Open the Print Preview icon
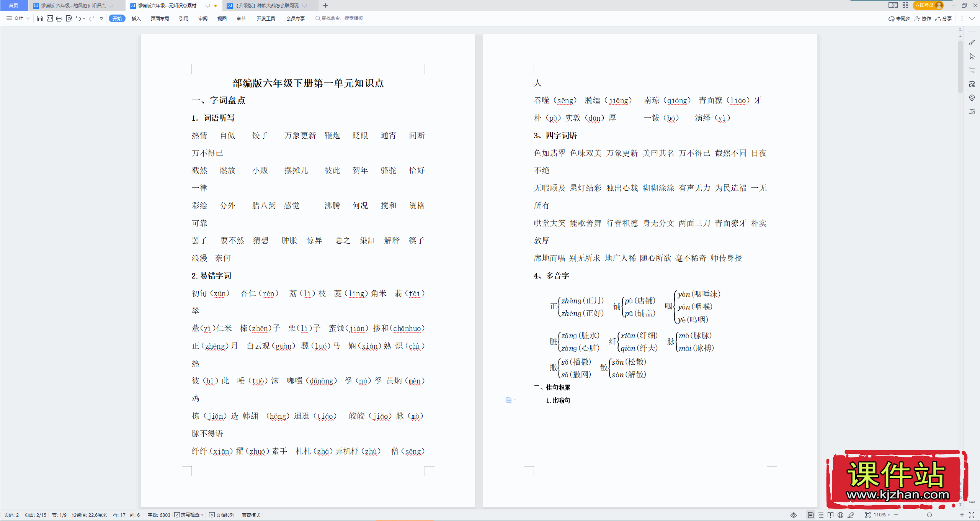Screen dimensions: 980x521 (x=69, y=18)
